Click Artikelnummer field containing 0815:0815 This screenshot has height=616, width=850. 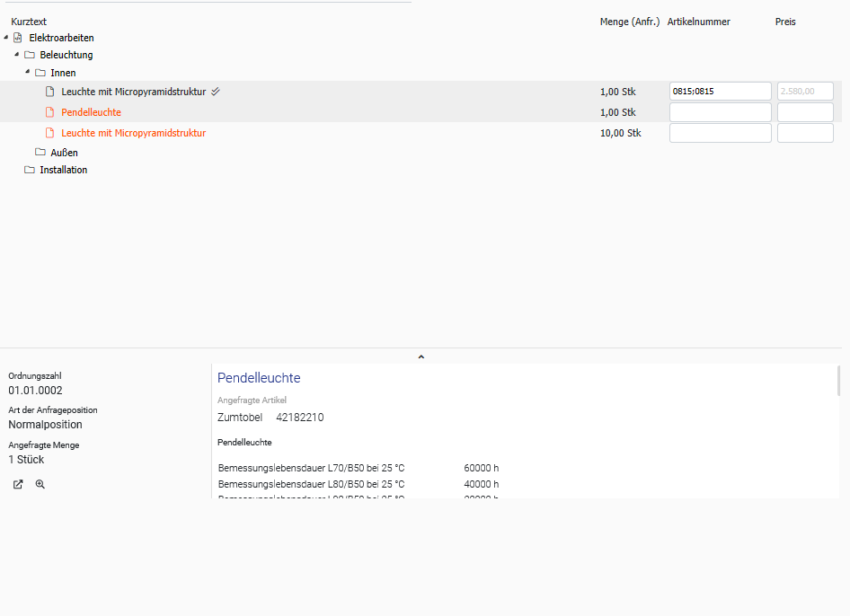tap(720, 92)
